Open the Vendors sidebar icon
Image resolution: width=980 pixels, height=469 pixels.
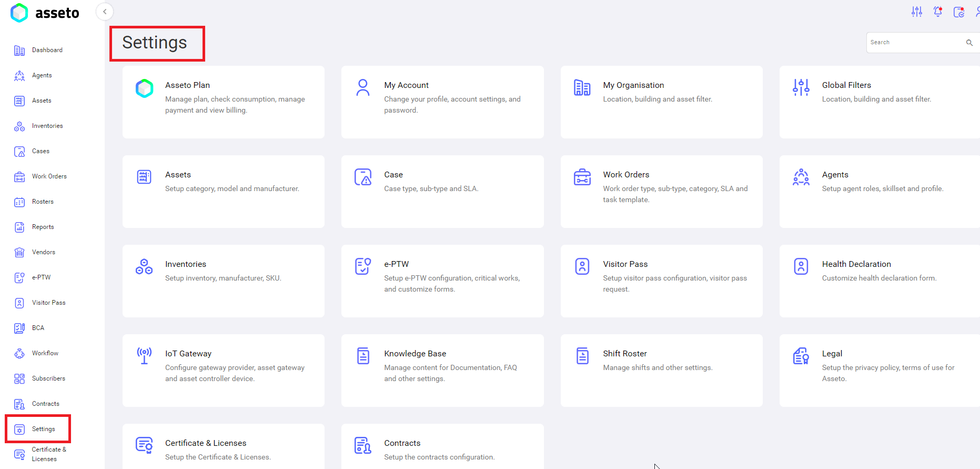[x=19, y=253]
